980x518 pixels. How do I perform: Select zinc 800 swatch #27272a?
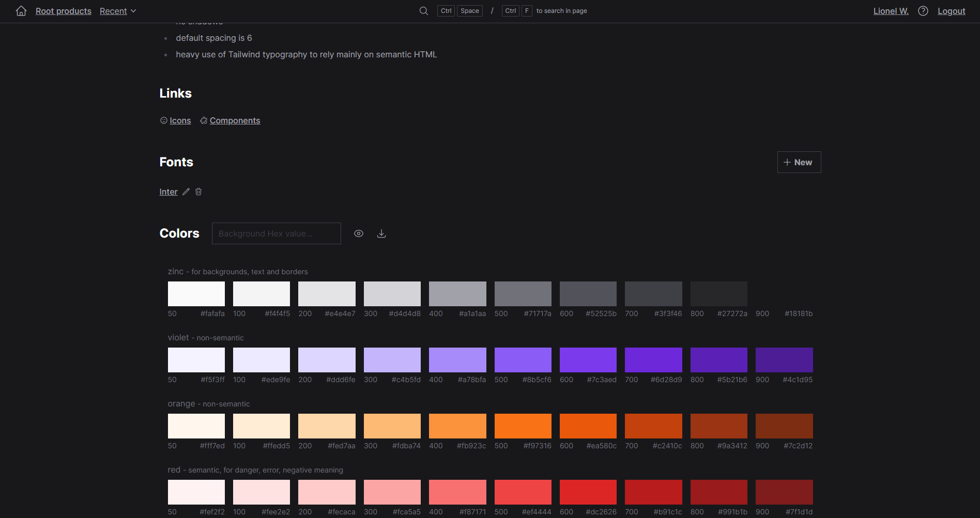point(719,294)
